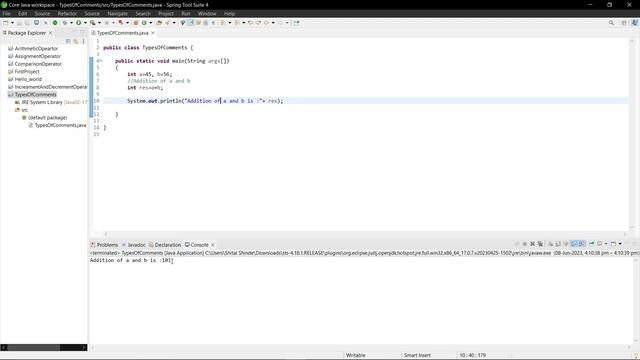
Task: Select the Hello_world project
Action: pos(28,79)
